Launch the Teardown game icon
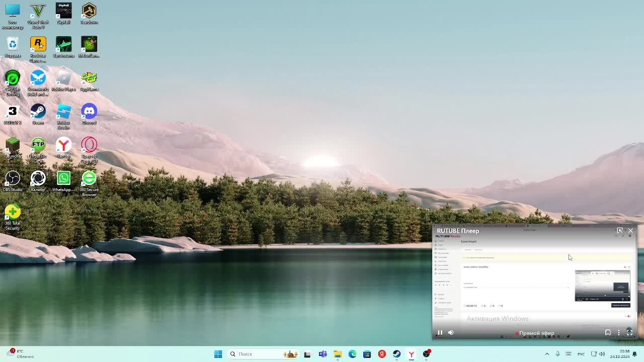Viewport: 644px width, 362px height. pos(89,14)
